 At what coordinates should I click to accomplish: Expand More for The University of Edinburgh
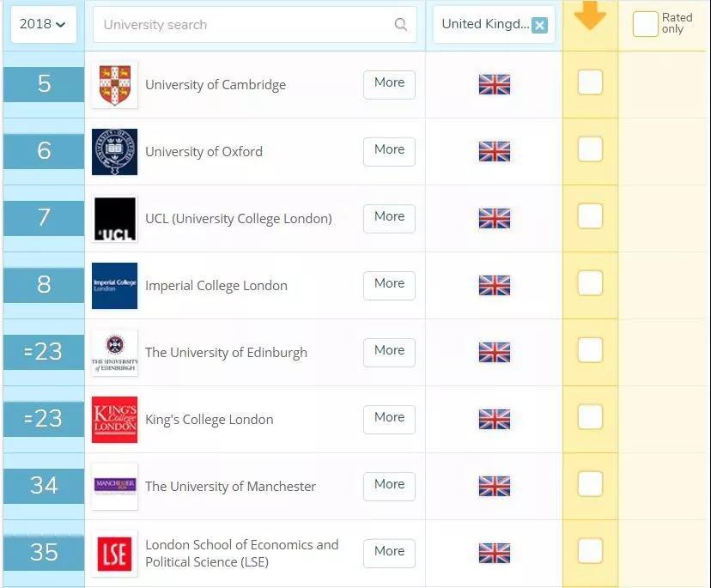[389, 351]
